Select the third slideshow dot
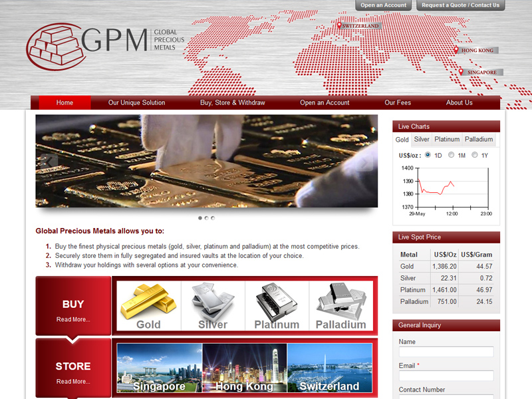 pos(213,218)
